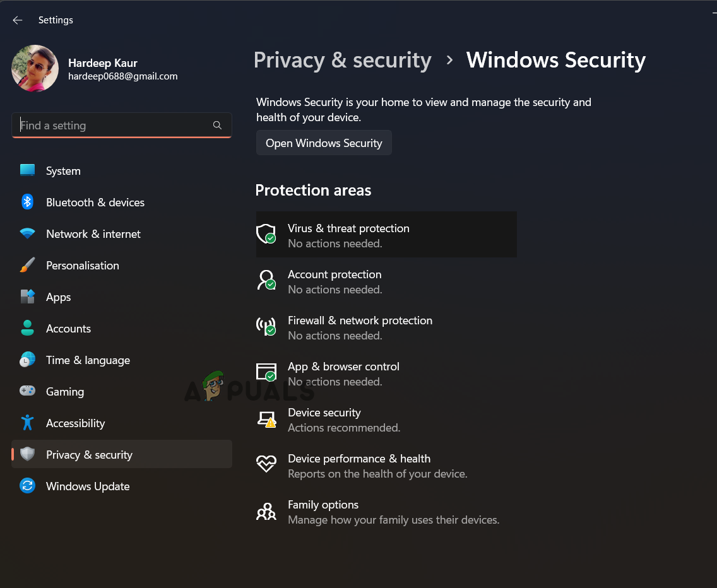Click the user profile picture thumbnail
This screenshot has width=717, height=588.
(35, 68)
